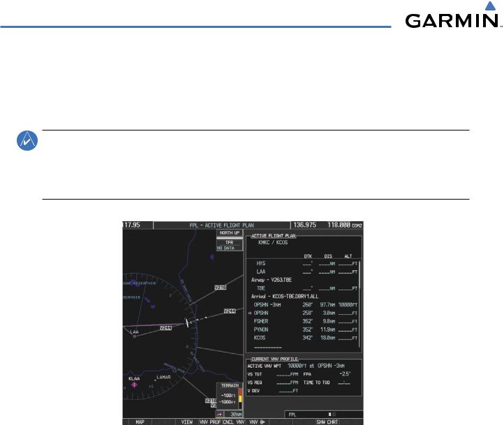Click the V DEV FT field
This screenshot has height=425, width=504.
(x=288, y=391)
